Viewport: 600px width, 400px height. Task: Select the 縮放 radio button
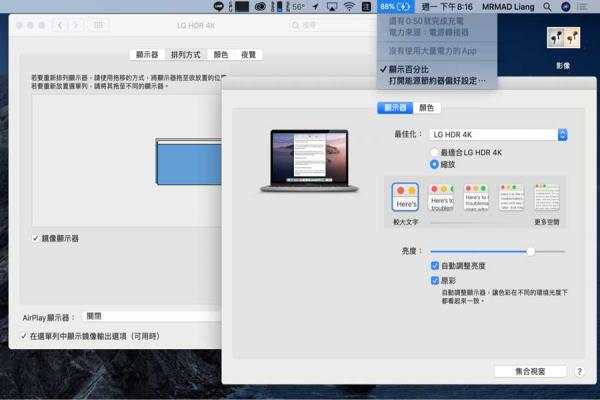click(x=434, y=164)
